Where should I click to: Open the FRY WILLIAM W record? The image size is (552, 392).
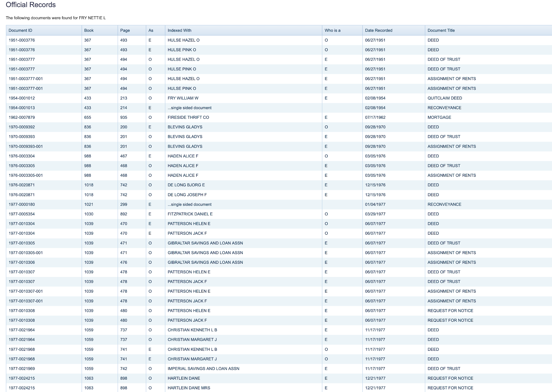(183, 98)
